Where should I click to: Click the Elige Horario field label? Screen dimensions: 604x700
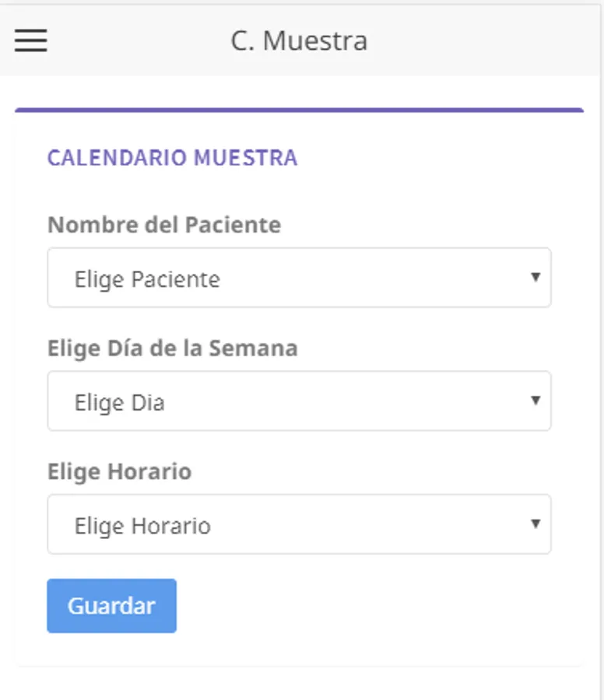119,471
